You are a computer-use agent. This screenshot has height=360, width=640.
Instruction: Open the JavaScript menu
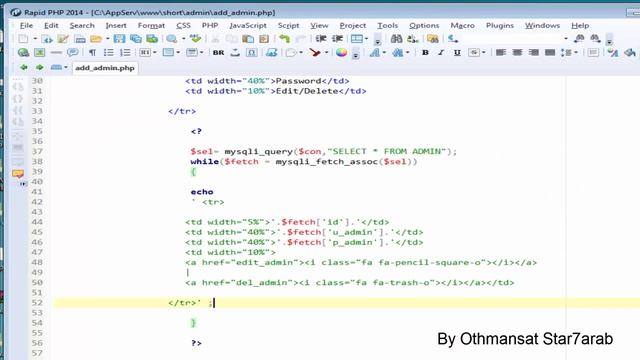coord(248,25)
